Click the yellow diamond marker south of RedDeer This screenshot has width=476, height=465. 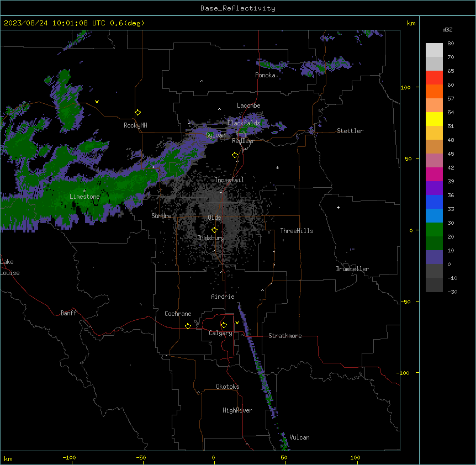click(235, 155)
